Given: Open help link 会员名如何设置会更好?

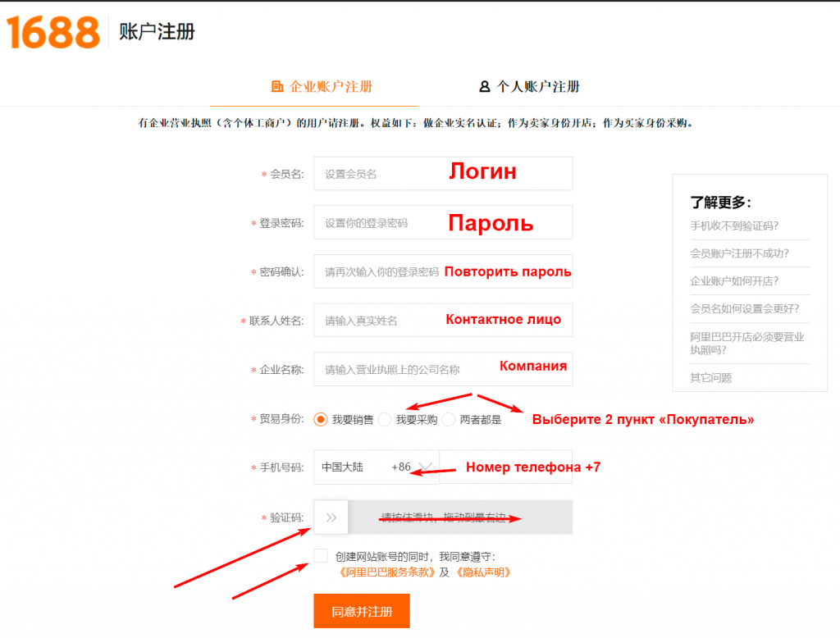Looking at the screenshot, I should (745, 309).
